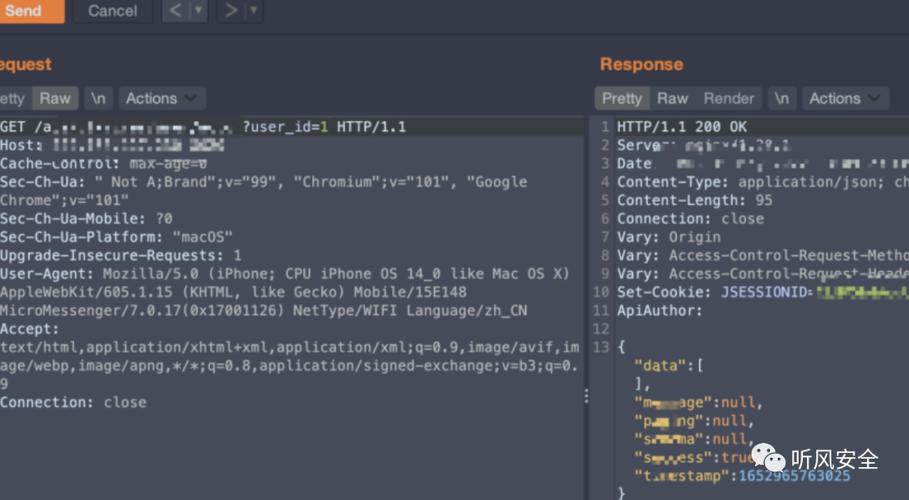Open the back history dropdown arrow
This screenshot has width=909, height=500.
coord(198,11)
